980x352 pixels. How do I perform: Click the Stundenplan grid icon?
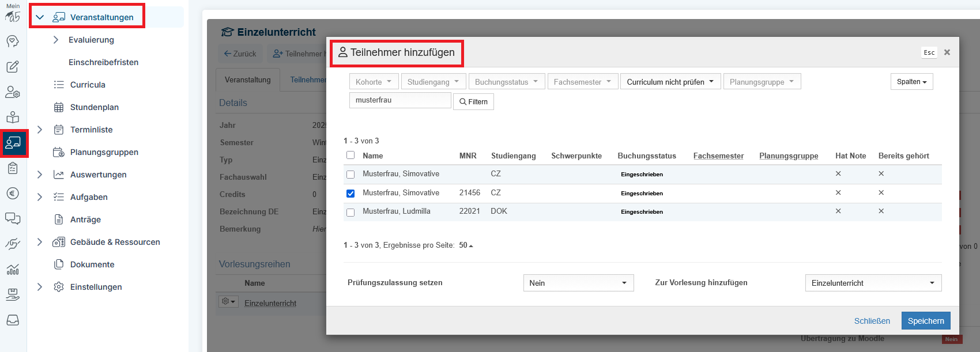point(59,107)
